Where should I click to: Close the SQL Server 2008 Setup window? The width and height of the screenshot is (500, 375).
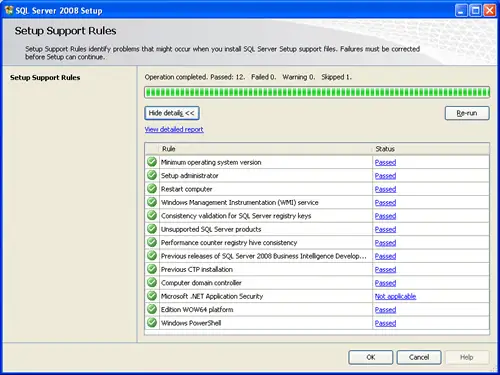tap(490, 10)
